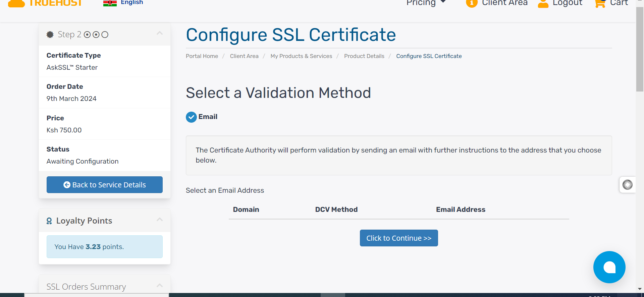Open the shopping Cart icon
Viewport: 644px width, 297px height.
(x=600, y=3)
